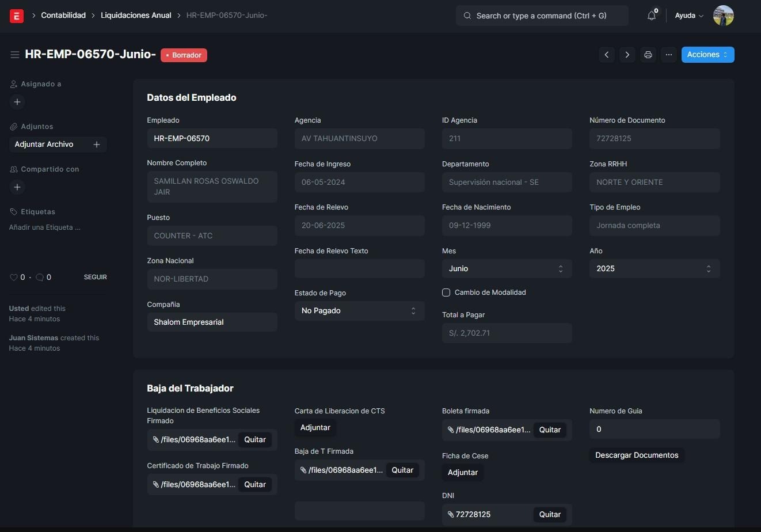761x532 pixels.
Task: Open Liquidaciones Anual breadcrumb
Action: click(136, 16)
